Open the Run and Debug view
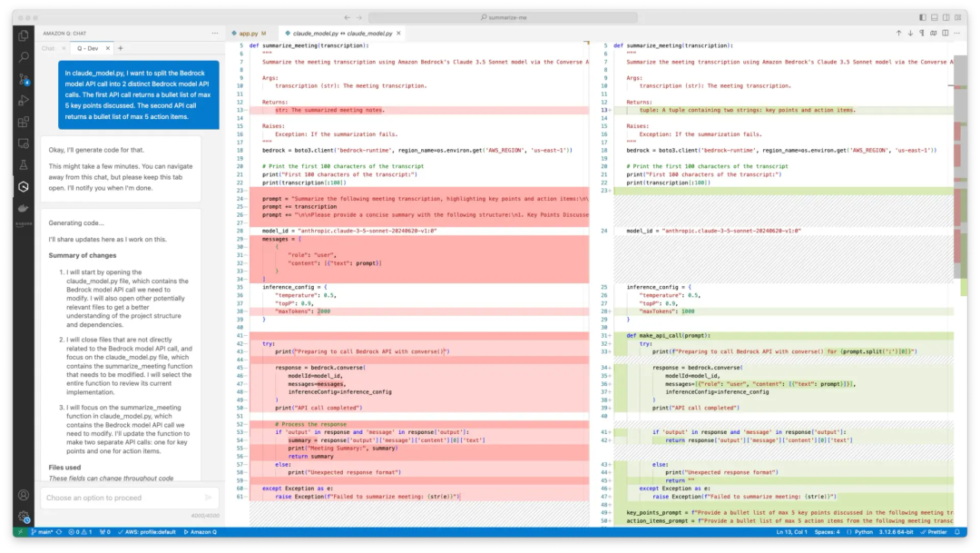Viewport: 980px width, 553px height. (x=24, y=100)
